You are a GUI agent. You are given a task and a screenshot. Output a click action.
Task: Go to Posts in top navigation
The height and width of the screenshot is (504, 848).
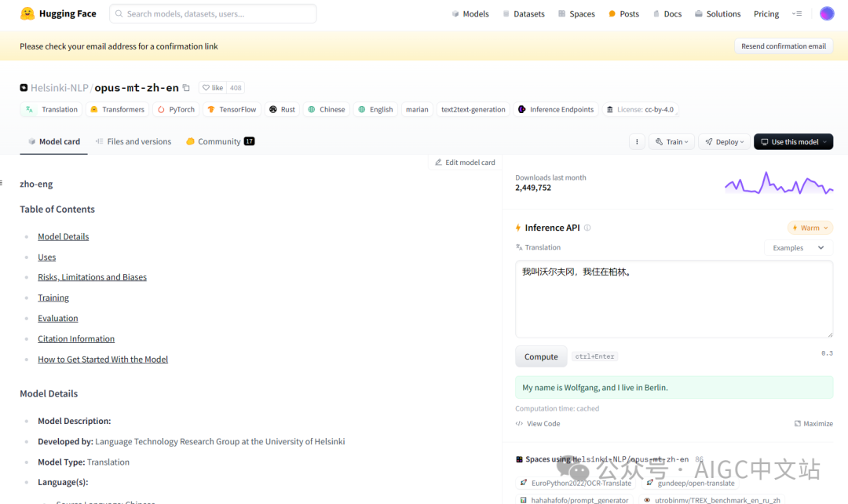623,13
